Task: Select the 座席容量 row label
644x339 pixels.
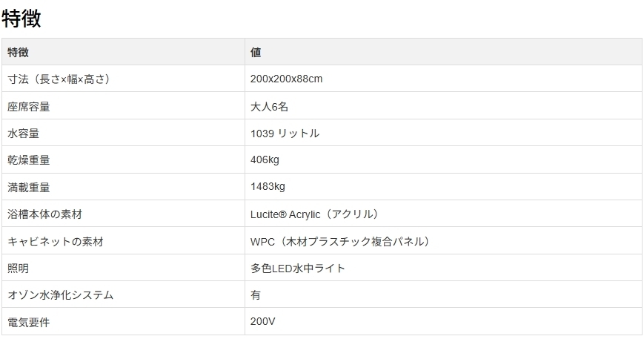Action: [x=29, y=107]
